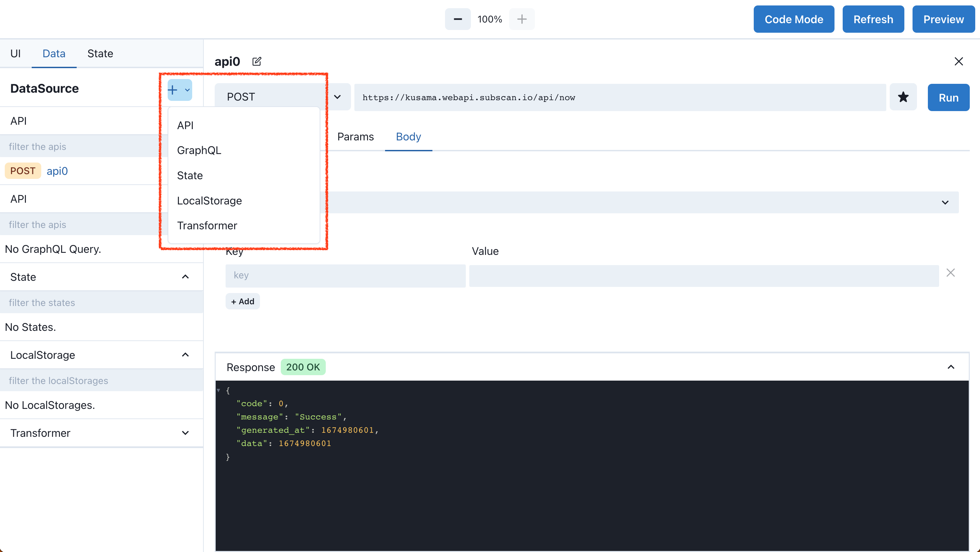Click the filter the states field

click(x=102, y=303)
